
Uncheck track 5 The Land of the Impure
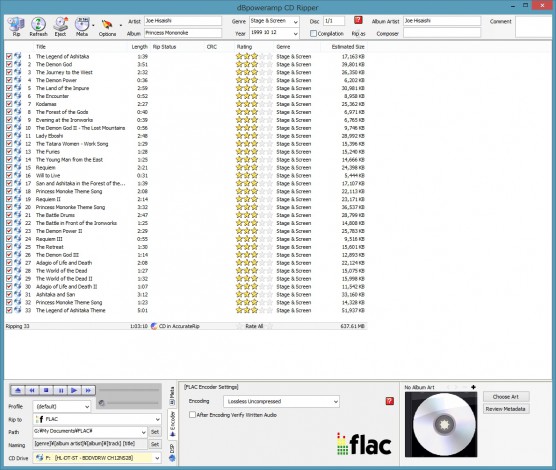coord(9,88)
